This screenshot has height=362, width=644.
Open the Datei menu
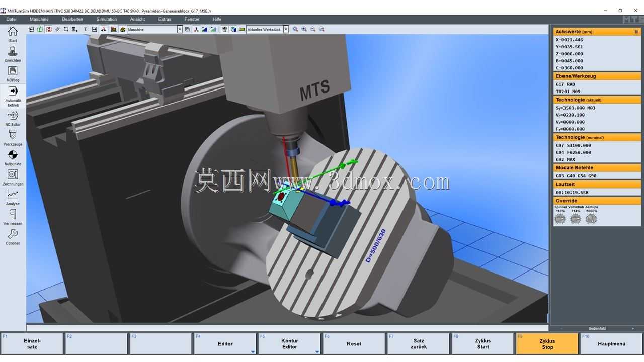pyautogui.click(x=11, y=19)
